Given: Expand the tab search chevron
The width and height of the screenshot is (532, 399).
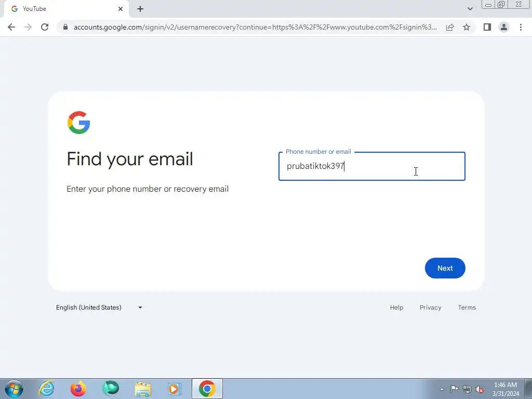Looking at the screenshot, I should pos(470,9).
